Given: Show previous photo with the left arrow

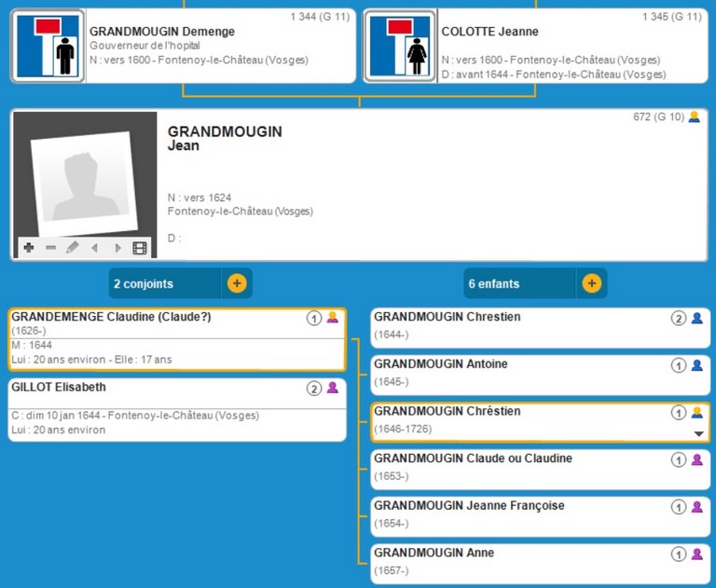Looking at the screenshot, I should pos(95,248).
